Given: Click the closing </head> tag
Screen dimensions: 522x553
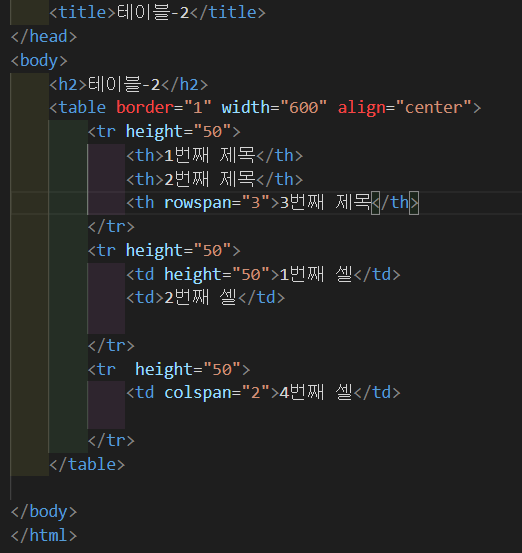Looking at the screenshot, I should (44, 37).
